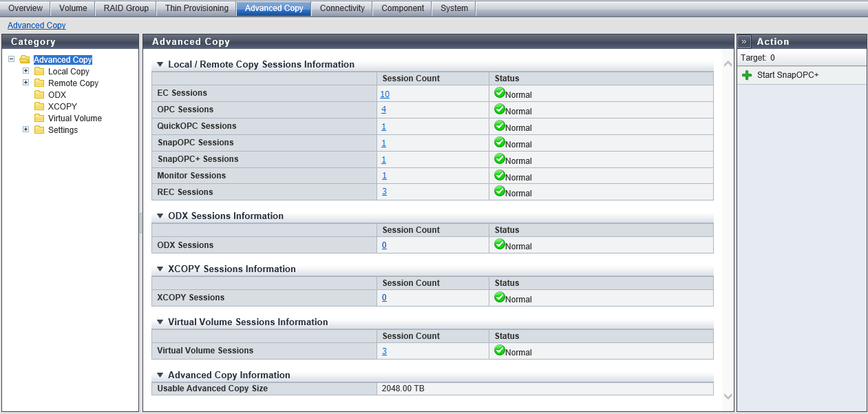The width and height of the screenshot is (868, 414).
Task: Expand the Remote Copy tree node
Action: [x=26, y=83]
